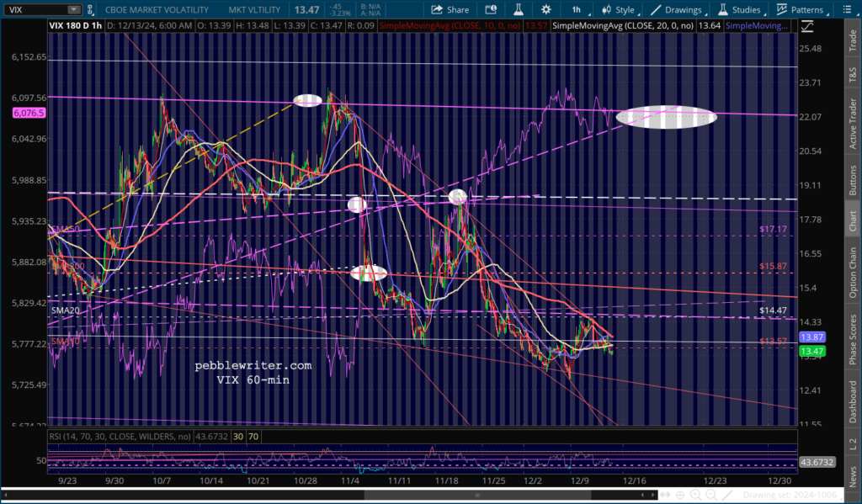This screenshot has height=504, width=862.
Task: Click the D: 12/13/24, 6:00 AM readout
Action: point(149,26)
